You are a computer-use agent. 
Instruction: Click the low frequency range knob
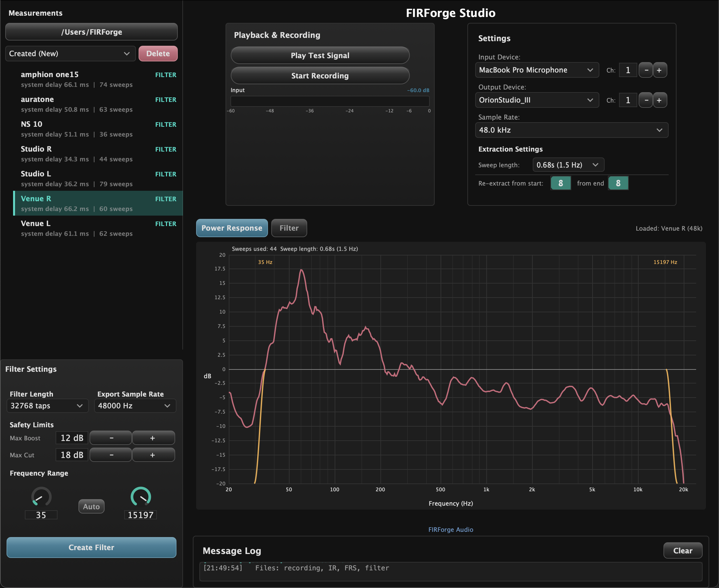[41, 497]
